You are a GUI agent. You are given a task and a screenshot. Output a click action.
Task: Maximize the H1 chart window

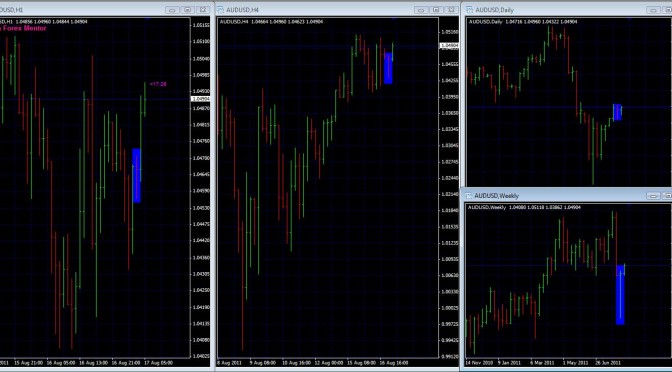187,10
